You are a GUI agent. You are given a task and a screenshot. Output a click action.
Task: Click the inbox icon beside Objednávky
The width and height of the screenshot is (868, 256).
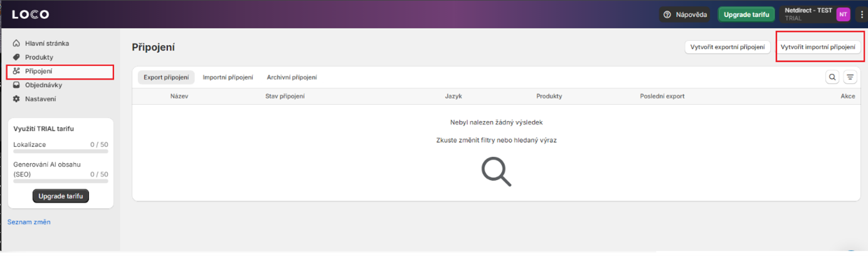coord(17,85)
